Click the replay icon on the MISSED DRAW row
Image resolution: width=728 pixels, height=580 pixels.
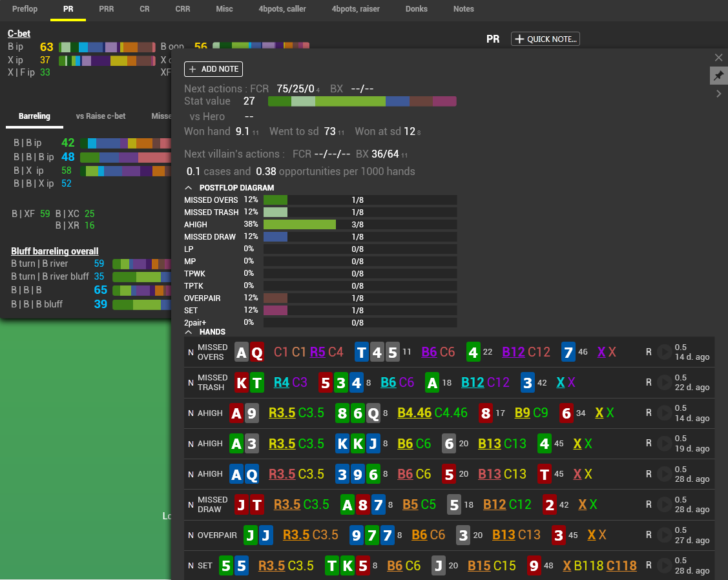tap(665, 504)
